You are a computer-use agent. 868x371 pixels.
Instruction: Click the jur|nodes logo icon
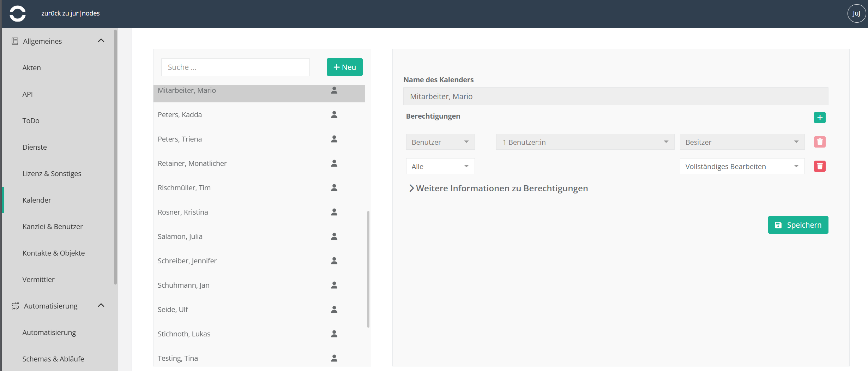click(17, 14)
